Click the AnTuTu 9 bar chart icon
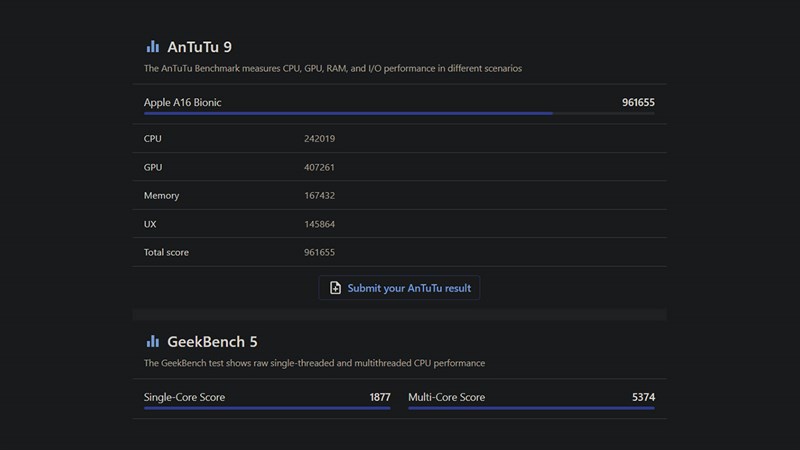 click(152, 46)
